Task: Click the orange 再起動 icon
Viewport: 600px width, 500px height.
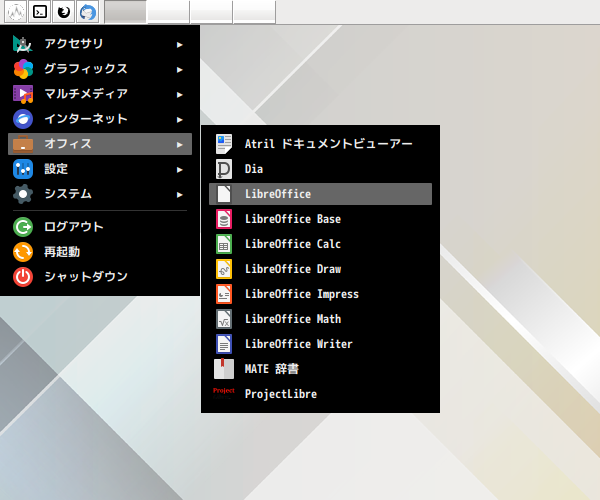Action: click(23, 252)
